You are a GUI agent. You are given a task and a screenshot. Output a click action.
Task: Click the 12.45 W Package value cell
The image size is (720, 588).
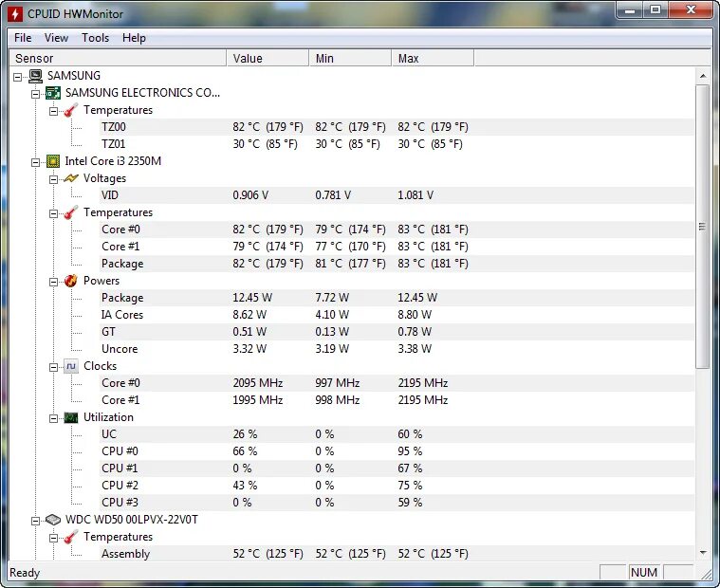pyautogui.click(x=252, y=298)
